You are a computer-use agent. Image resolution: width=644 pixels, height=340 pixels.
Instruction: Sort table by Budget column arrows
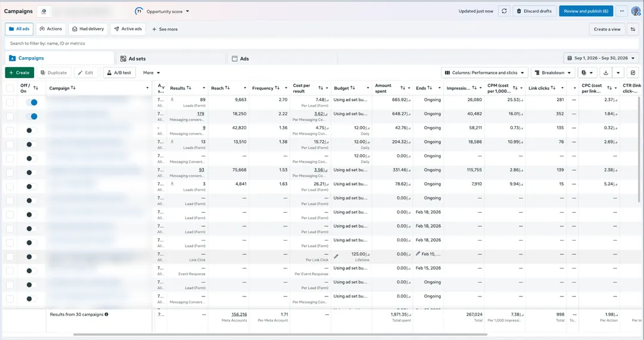click(x=352, y=88)
